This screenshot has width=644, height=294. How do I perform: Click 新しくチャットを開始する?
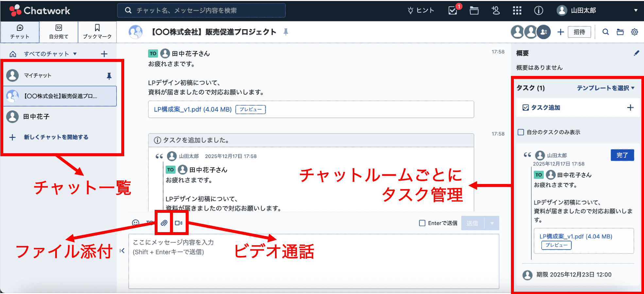coord(56,137)
